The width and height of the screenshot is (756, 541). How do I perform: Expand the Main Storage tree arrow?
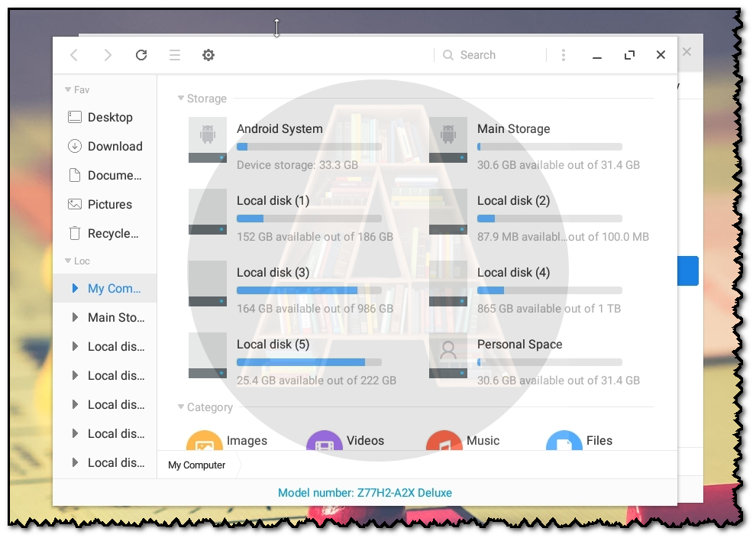[75, 317]
